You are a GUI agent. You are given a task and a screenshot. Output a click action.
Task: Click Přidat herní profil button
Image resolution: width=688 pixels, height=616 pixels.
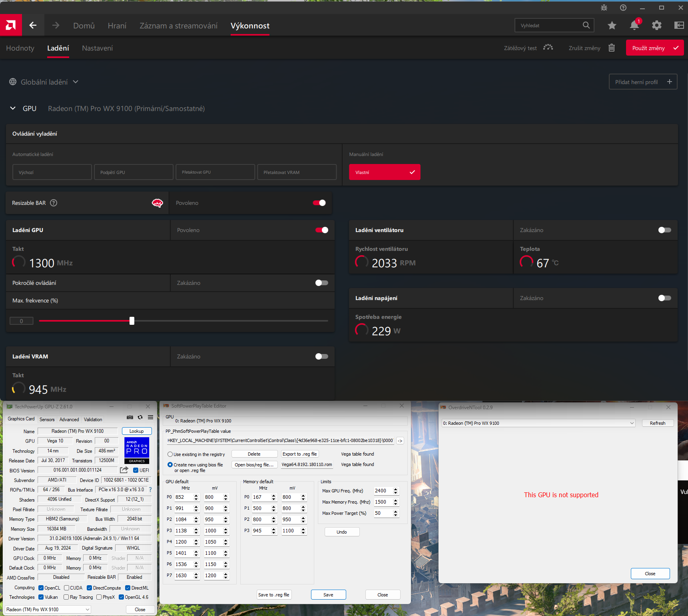coord(643,82)
